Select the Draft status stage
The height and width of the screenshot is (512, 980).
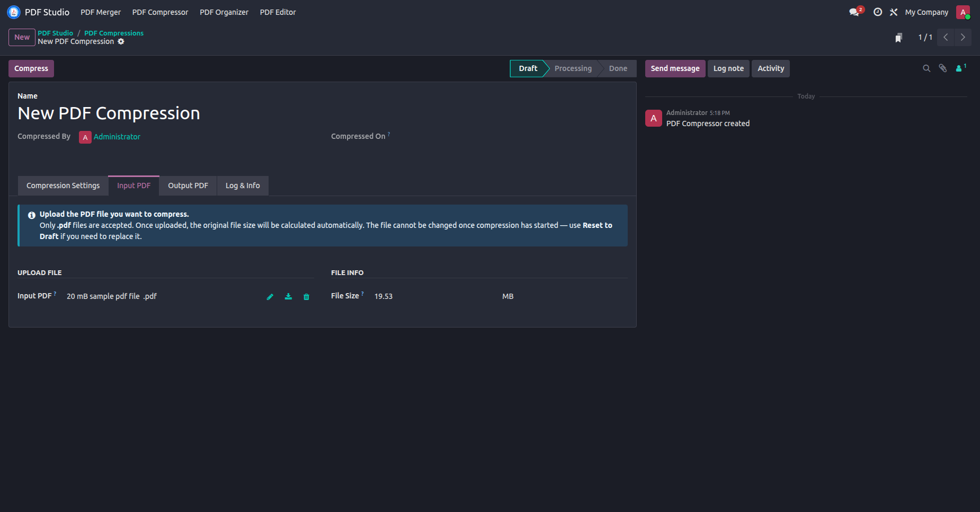[x=528, y=68]
